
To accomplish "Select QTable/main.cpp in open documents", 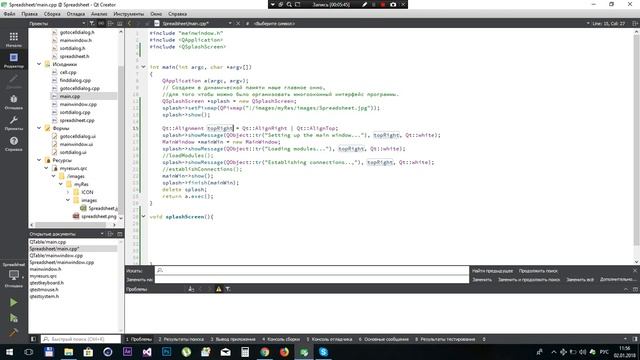I will 48,242.
